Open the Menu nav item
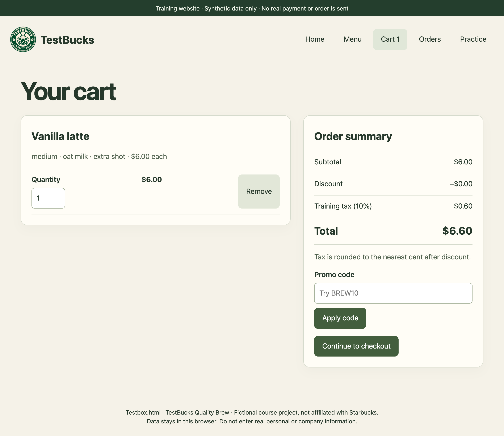This screenshot has width=504, height=436. coord(352,39)
